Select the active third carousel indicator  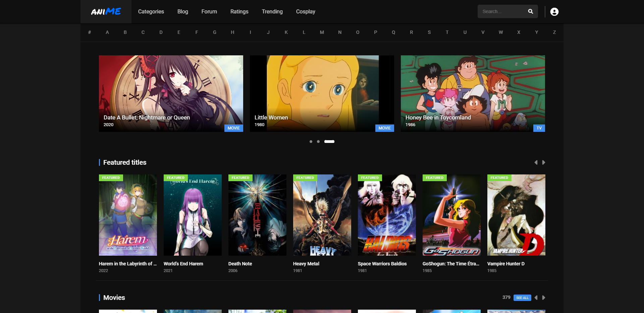point(329,142)
